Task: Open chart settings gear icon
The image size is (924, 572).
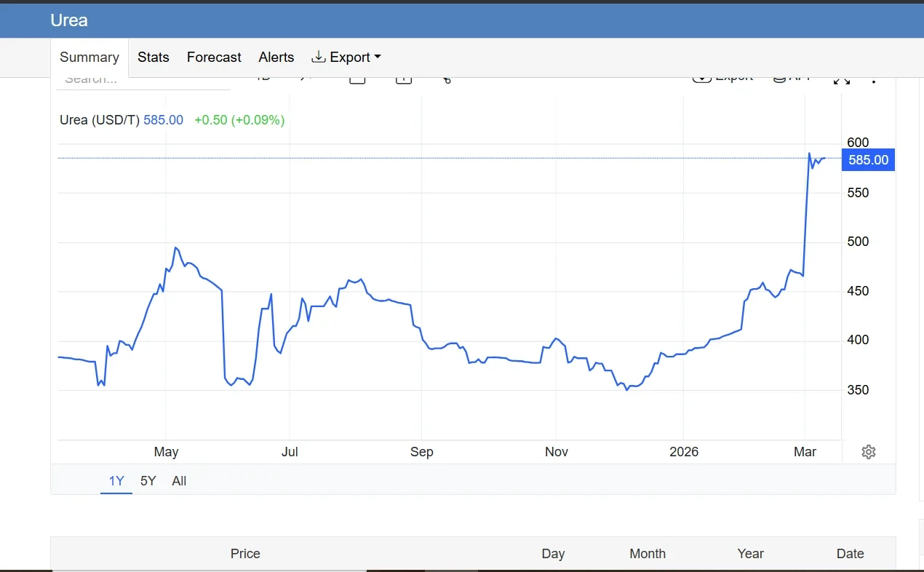Action: point(868,452)
